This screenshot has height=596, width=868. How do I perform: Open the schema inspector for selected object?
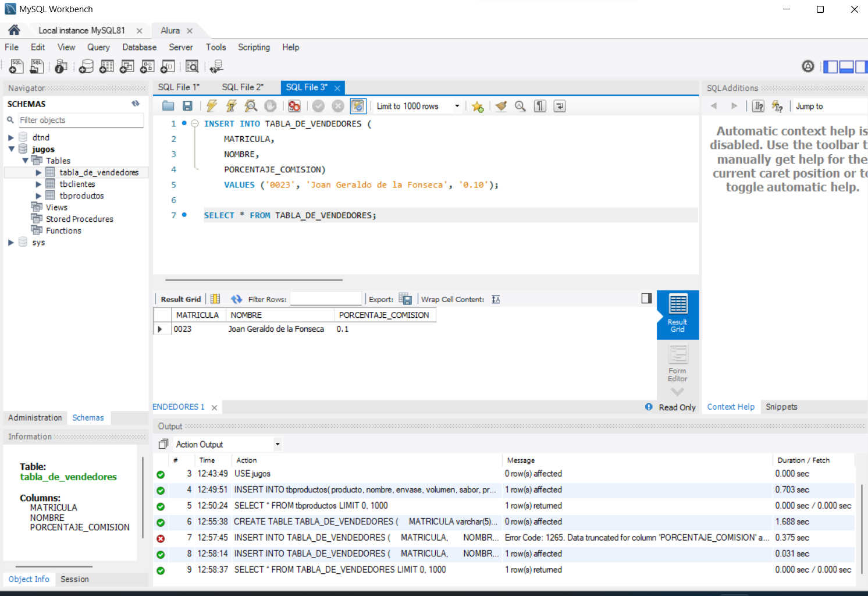click(x=61, y=66)
